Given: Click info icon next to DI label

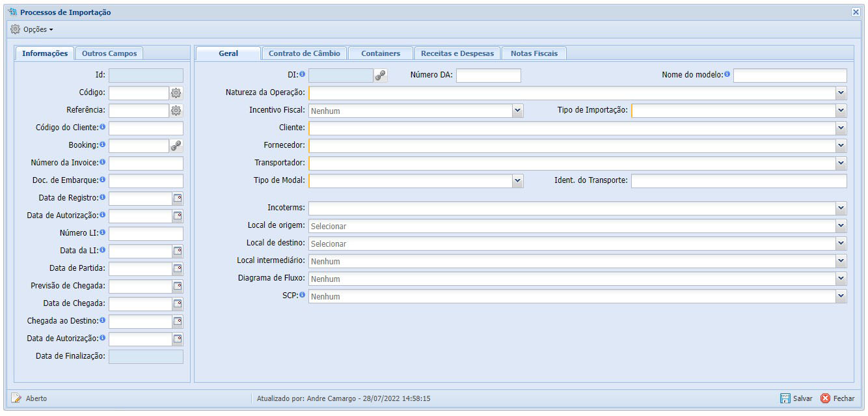Looking at the screenshot, I should (x=302, y=74).
